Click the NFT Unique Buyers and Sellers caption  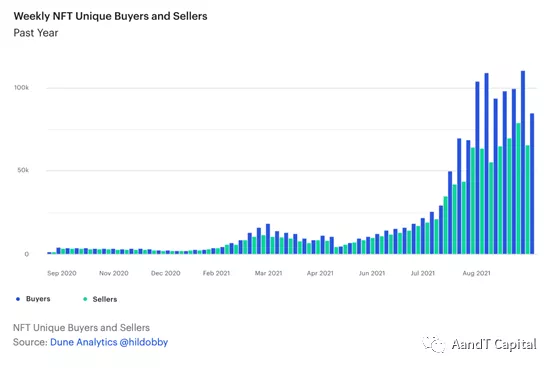81,328
